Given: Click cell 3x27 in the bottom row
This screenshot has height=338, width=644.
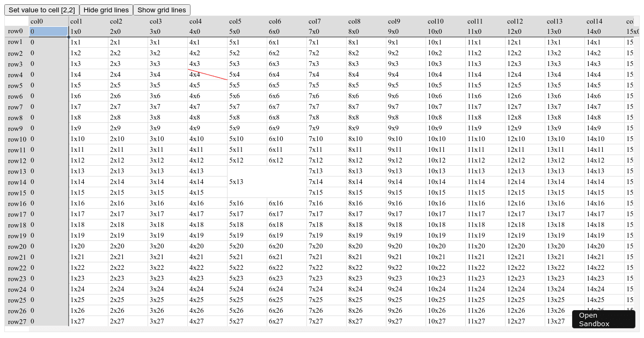Looking at the screenshot, I should 167,321.
